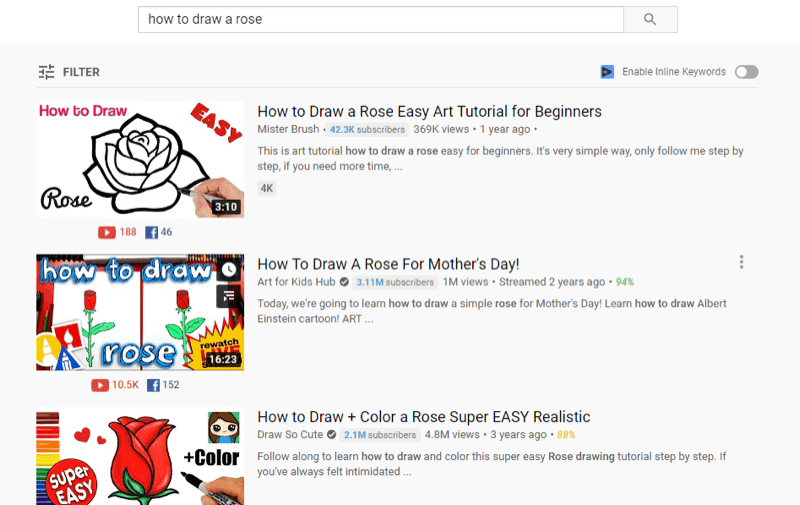Viewport: 800px width, 505px height.
Task: Click the 2.1M subscribers badge
Action: pos(380,435)
